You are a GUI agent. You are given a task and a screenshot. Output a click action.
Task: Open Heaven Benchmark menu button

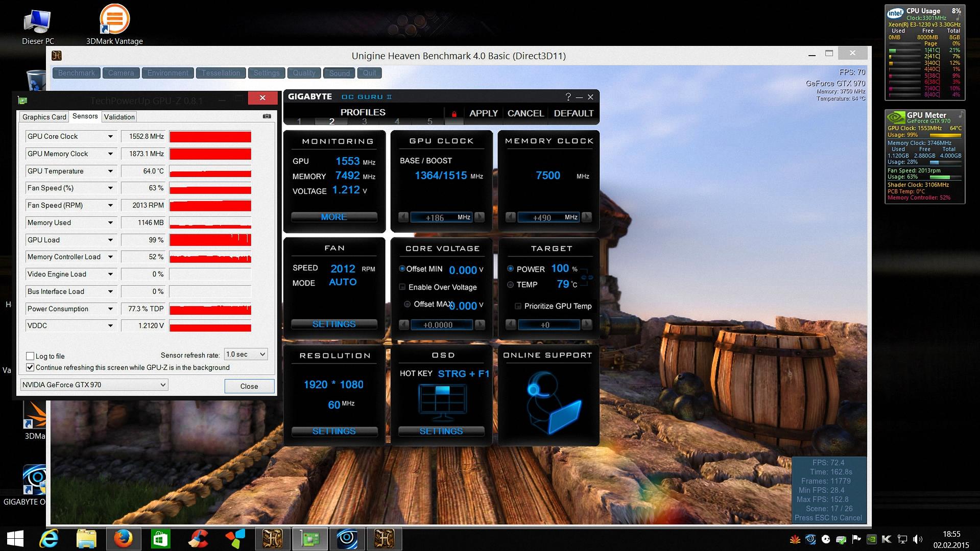point(77,73)
